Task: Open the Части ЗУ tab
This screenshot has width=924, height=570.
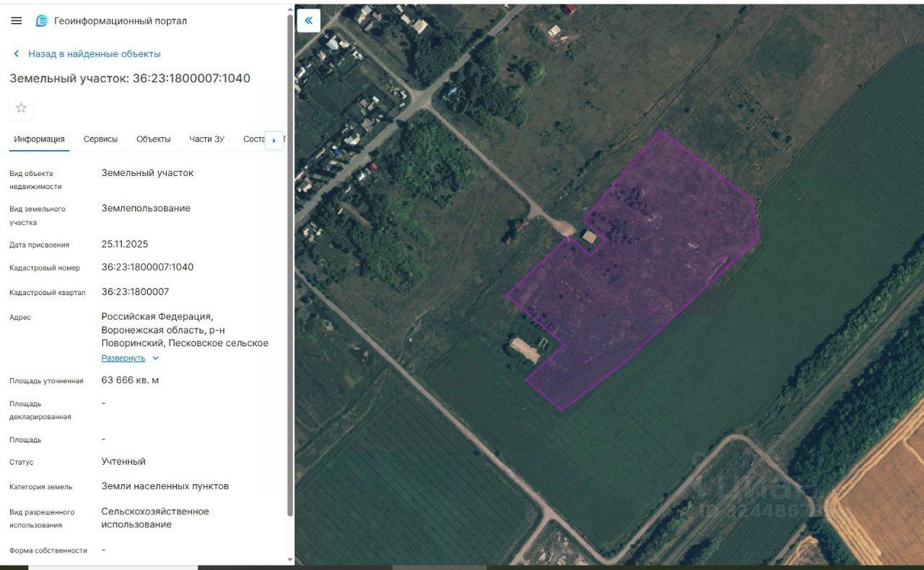Action: [x=207, y=139]
